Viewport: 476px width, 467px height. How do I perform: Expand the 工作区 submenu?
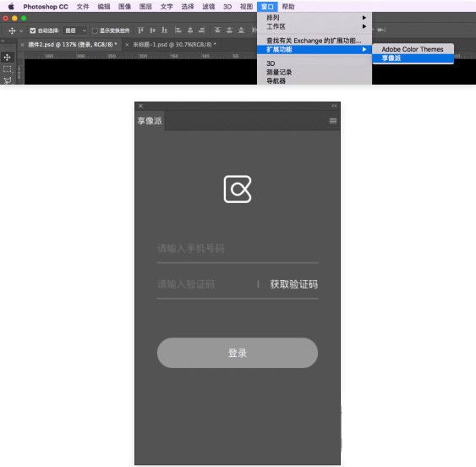click(x=315, y=26)
